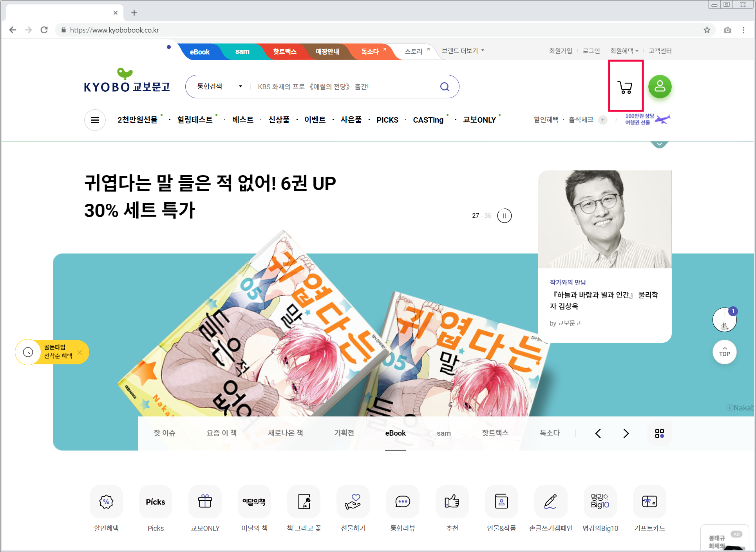Image resolution: width=756 pixels, height=552 pixels.
Task: Open browser three-dot menu
Action: 743,30
